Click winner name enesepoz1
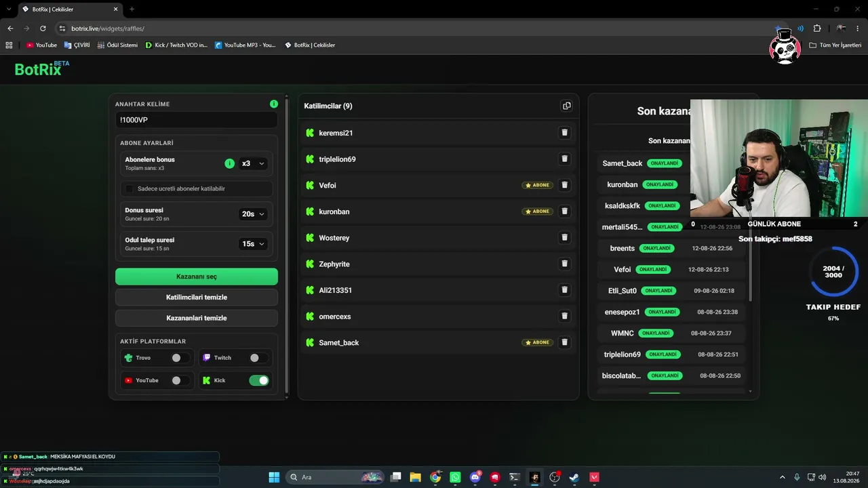Screen dimensions: 868x488 coord(622,312)
